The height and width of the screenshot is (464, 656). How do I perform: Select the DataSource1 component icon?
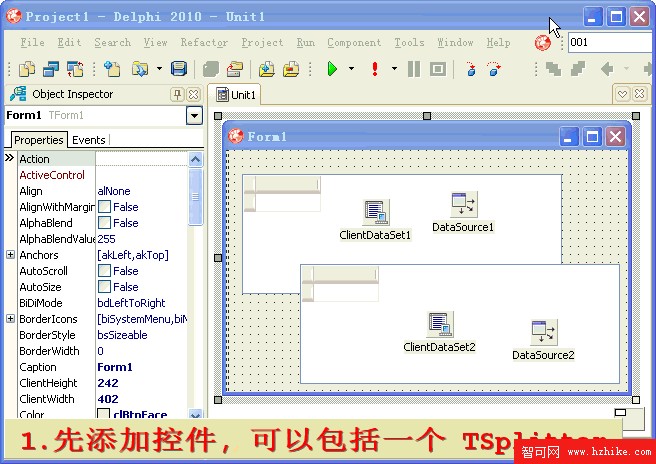(464, 204)
